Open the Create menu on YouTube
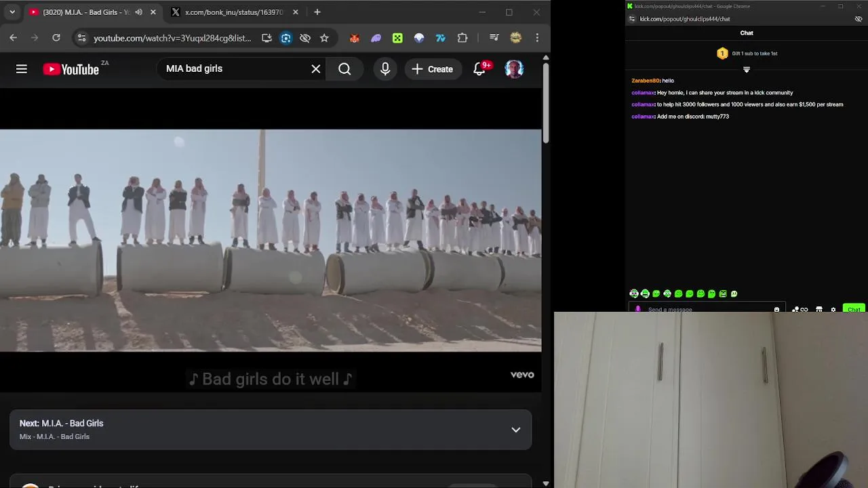 point(432,69)
